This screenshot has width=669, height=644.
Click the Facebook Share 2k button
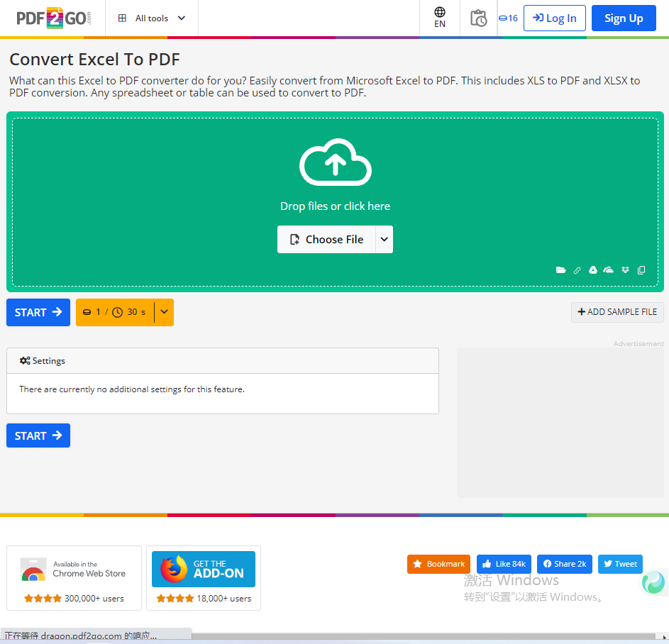[565, 564]
